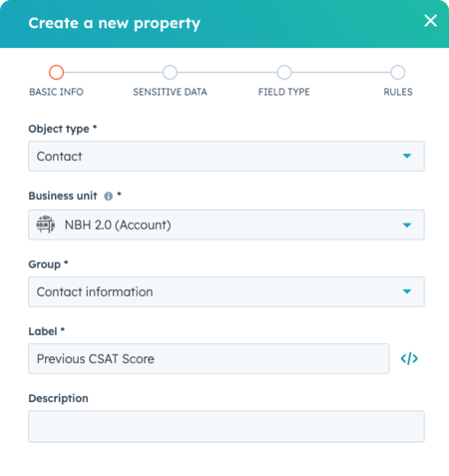Viewport: 449px width, 476px height.
Task: Go to the SENSITIVE DATA step label
Action: [x=170, y=92]
